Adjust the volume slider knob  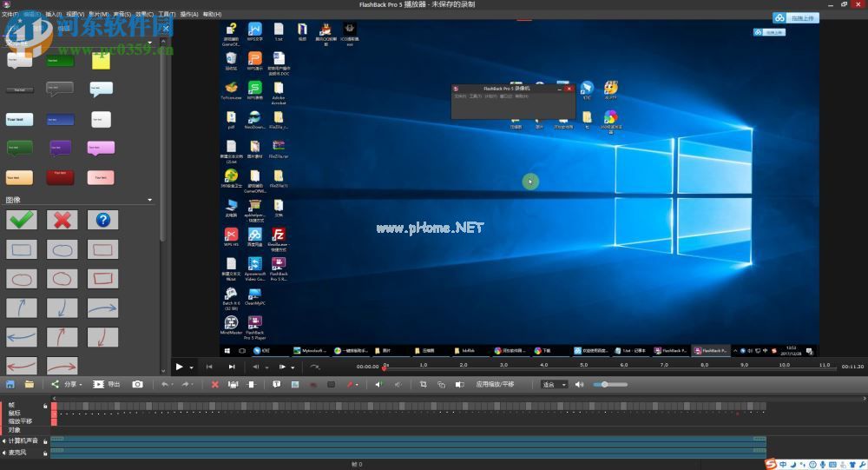coord(604,384)
